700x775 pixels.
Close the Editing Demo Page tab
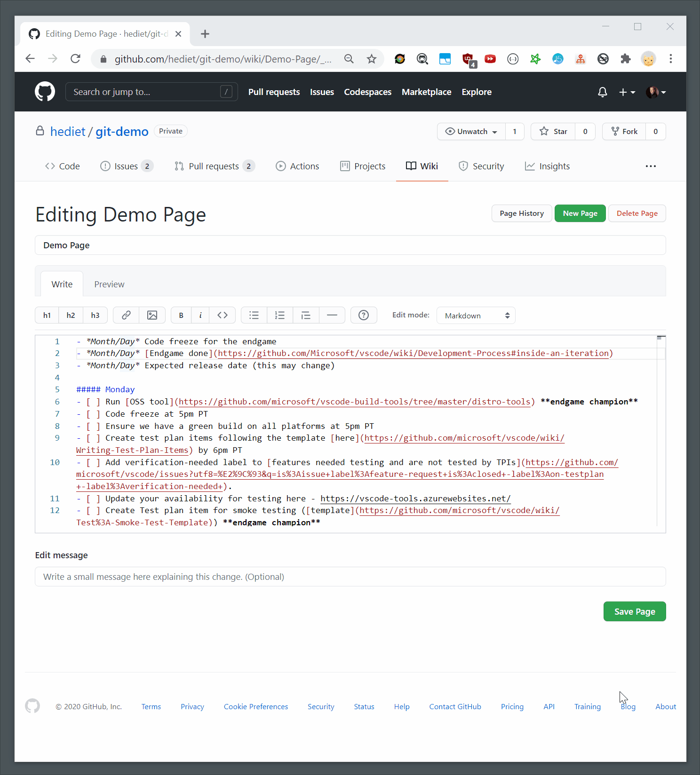tap(178, 34)
